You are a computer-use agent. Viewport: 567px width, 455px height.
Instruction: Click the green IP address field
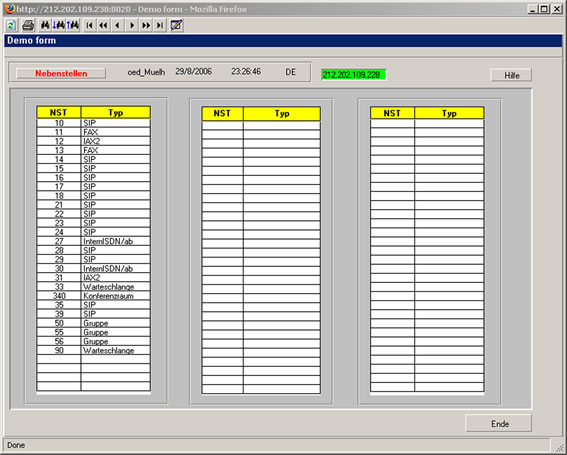point(354,75)
